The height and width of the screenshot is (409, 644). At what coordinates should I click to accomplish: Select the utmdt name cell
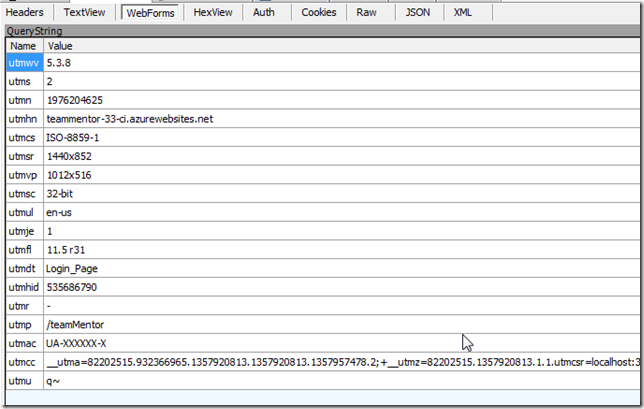tap(25, 269)
